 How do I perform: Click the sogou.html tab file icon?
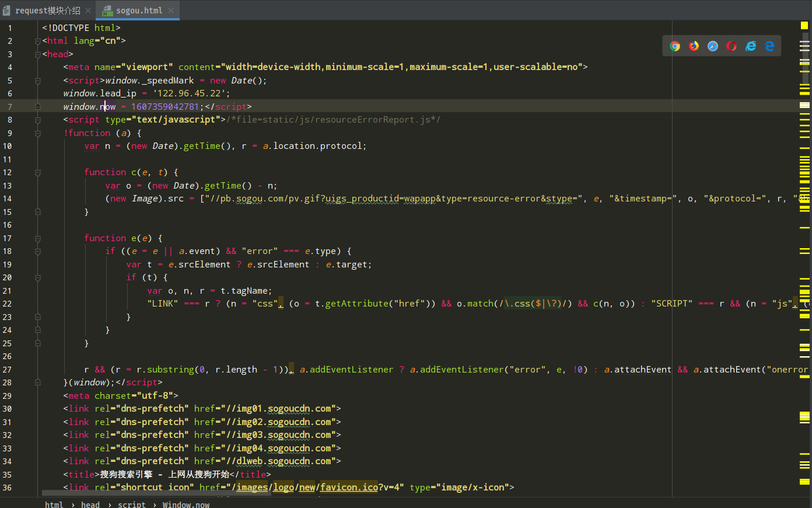[107, 11]
